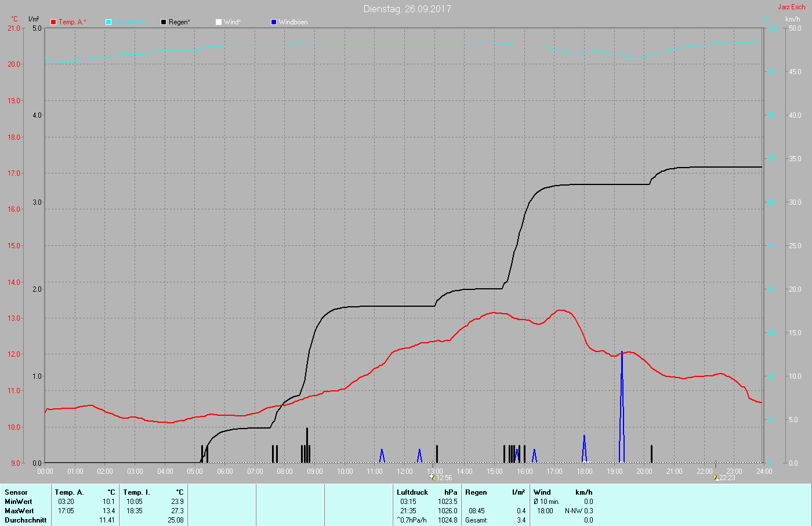Click the red Temp. A. legend swatch
This screenshot has height=526, width=812.
53,22
